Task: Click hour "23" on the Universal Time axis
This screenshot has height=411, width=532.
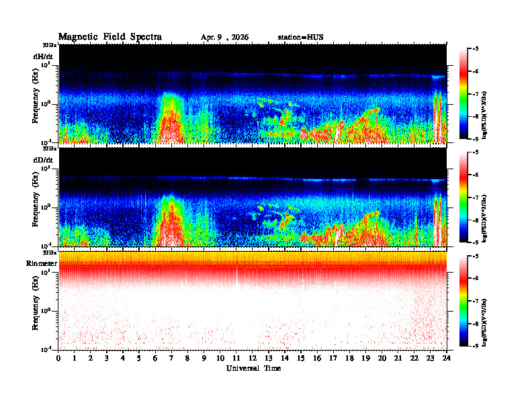Action: click(430, 358)
